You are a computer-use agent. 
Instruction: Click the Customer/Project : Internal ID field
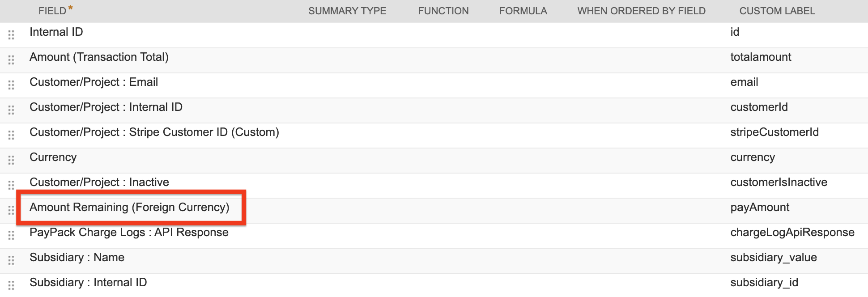[106, 107]
